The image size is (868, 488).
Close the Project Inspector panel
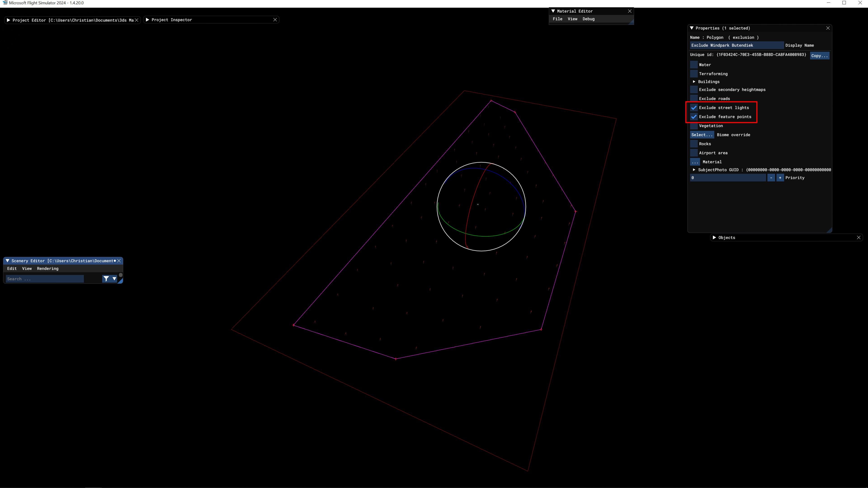(x=275, y=20)
